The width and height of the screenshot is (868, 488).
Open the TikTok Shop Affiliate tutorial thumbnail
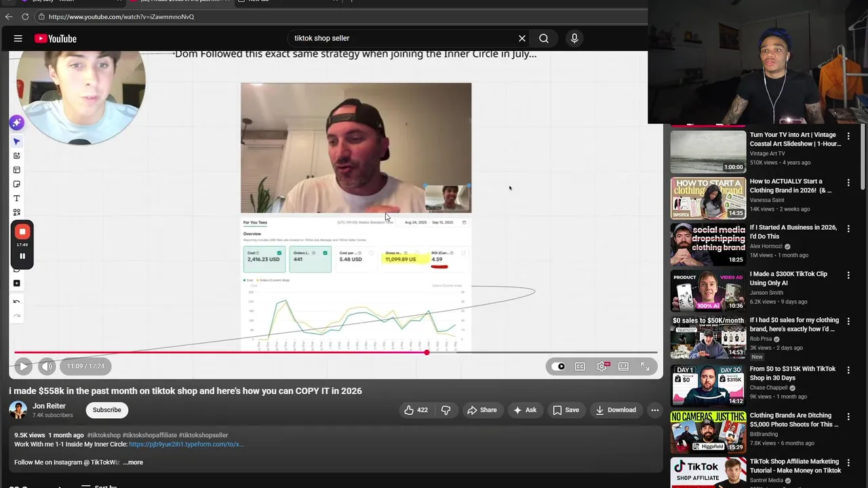(708, 473)
